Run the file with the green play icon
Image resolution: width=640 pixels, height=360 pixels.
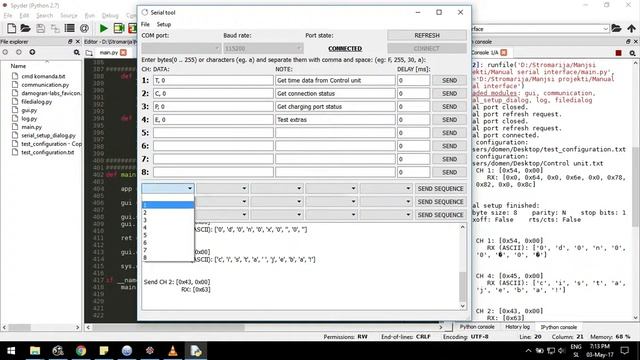pyautogui.click(x=104, y=28)
